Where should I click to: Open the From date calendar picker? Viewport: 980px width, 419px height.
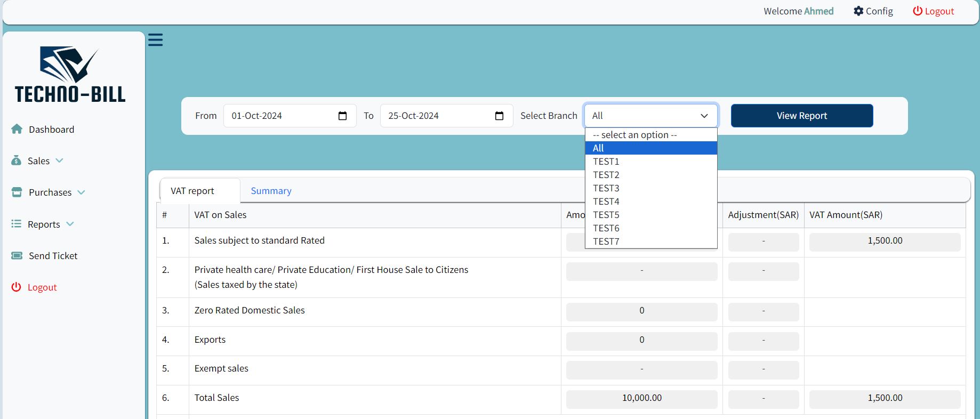pos(343,116)
